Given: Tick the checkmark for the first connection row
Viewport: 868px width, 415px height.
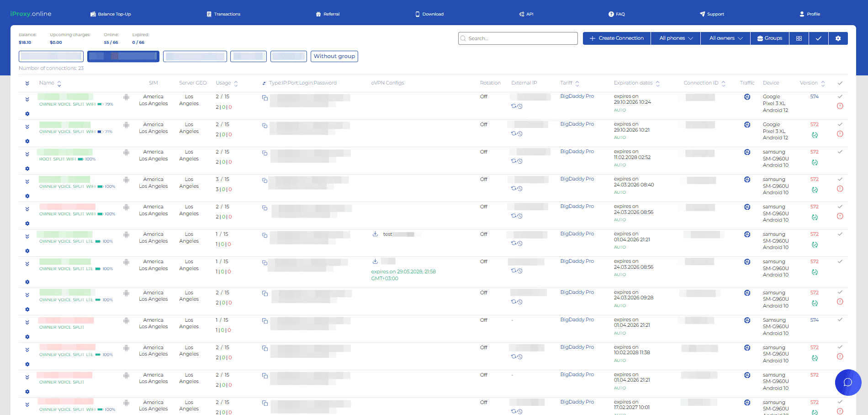Looking at the screenshot, I should 840,96.
